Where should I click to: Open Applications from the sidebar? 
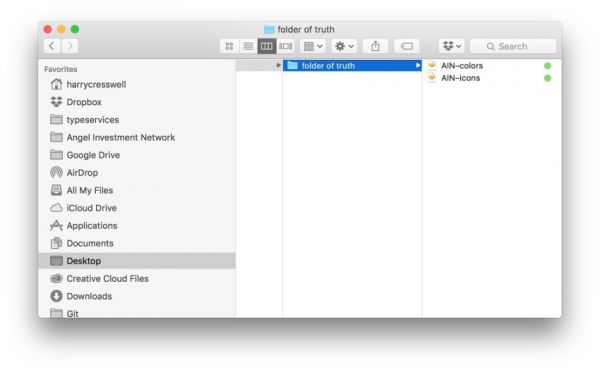[x=137, y=225]
